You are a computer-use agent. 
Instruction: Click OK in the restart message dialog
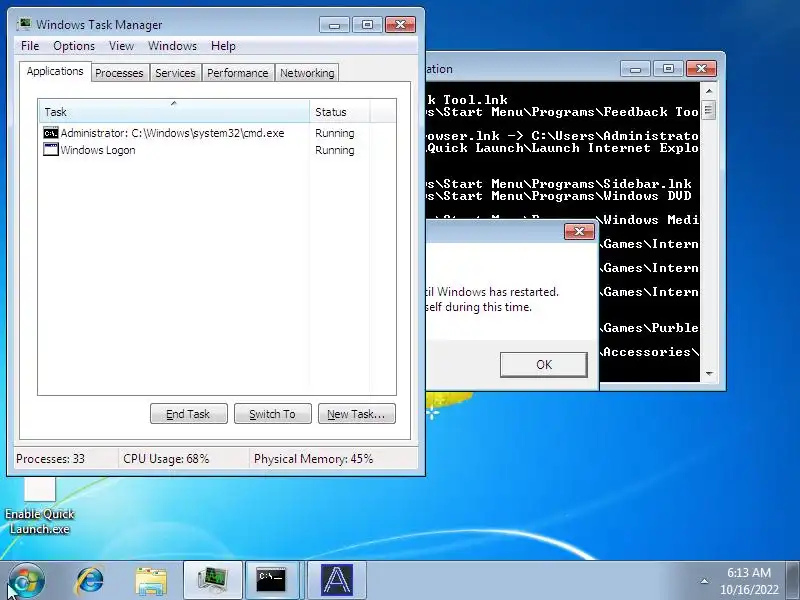tap(544, 365)
